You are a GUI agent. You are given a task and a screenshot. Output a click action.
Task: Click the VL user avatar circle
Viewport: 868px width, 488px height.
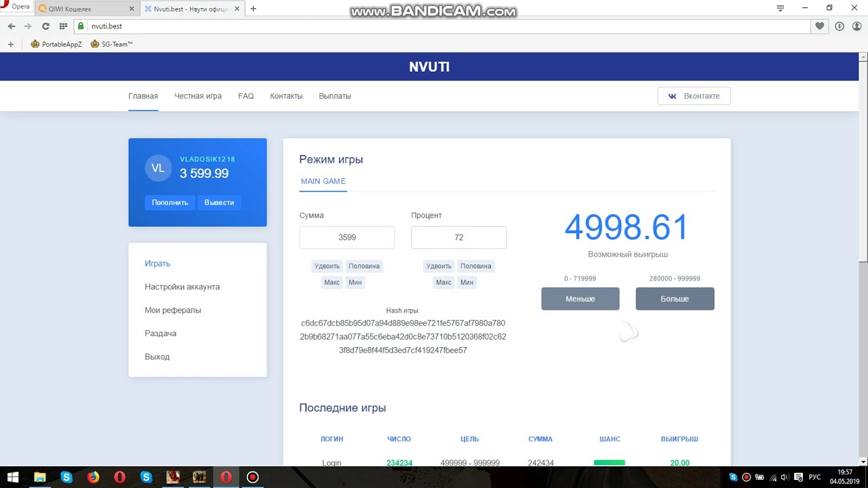point(158,168)
